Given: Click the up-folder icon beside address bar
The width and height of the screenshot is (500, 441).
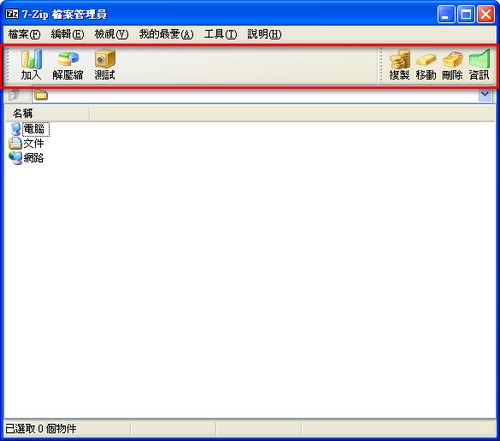Looking at the screenshot, I should [x=14, y=95].
